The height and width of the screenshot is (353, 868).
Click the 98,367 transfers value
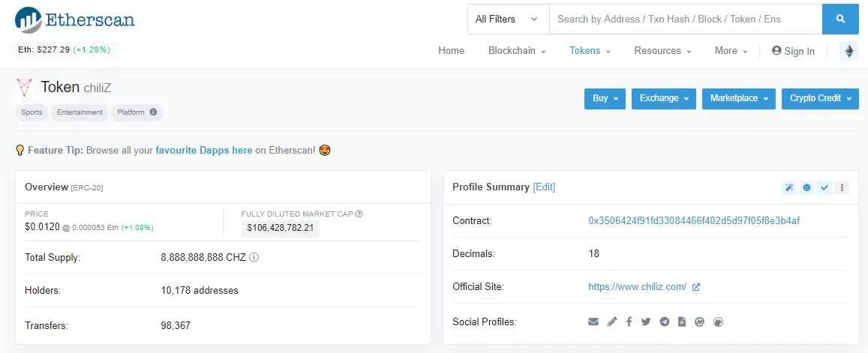tap(176, 326)
